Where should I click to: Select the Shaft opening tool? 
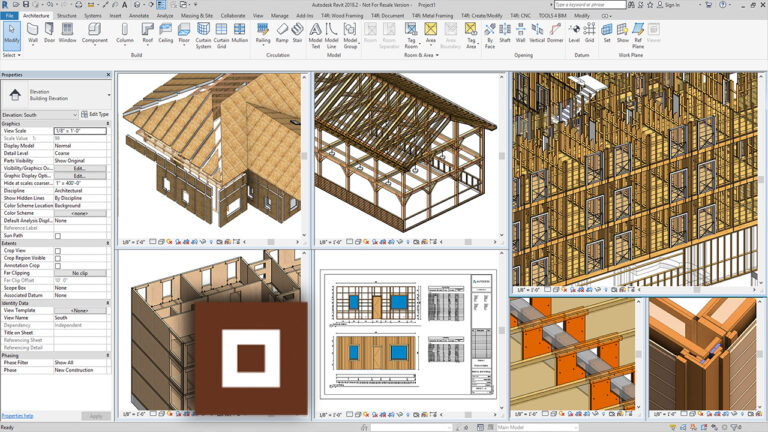[x=505, y=33]
